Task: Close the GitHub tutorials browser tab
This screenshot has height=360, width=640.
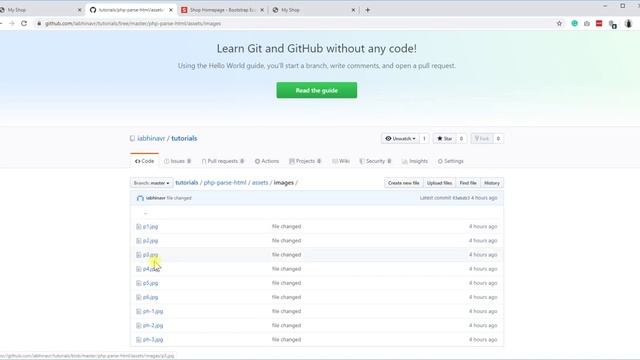Action: [171, 10]
